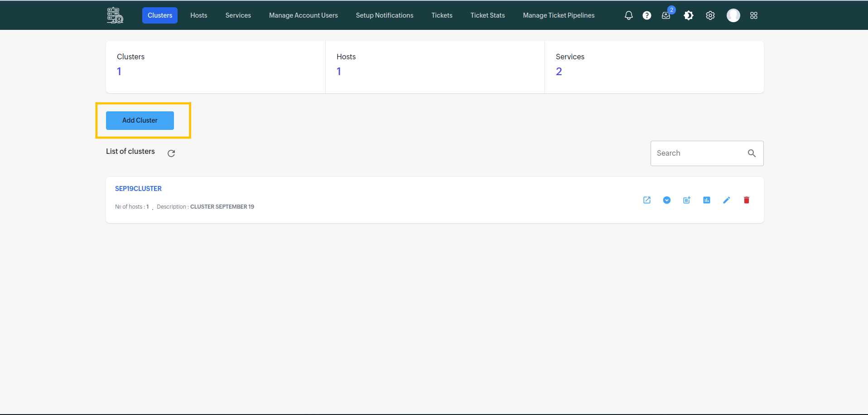Click the search magnifier icon

click(x=752, y=153)
